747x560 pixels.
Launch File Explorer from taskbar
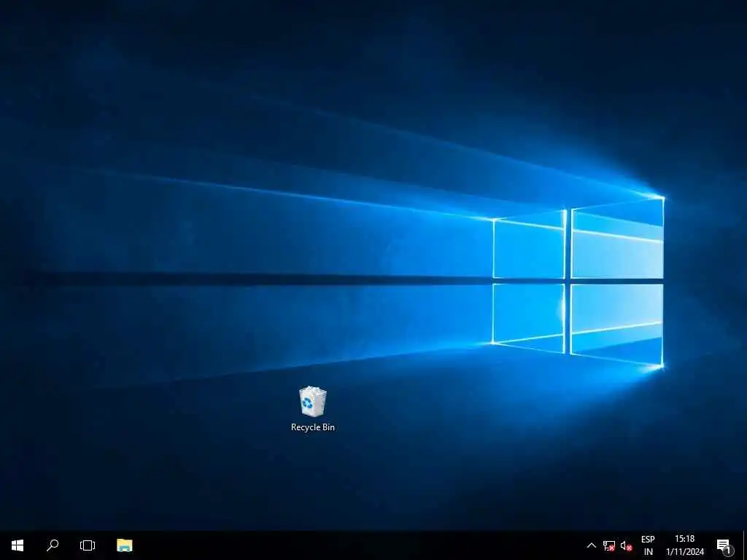point(124,545)
